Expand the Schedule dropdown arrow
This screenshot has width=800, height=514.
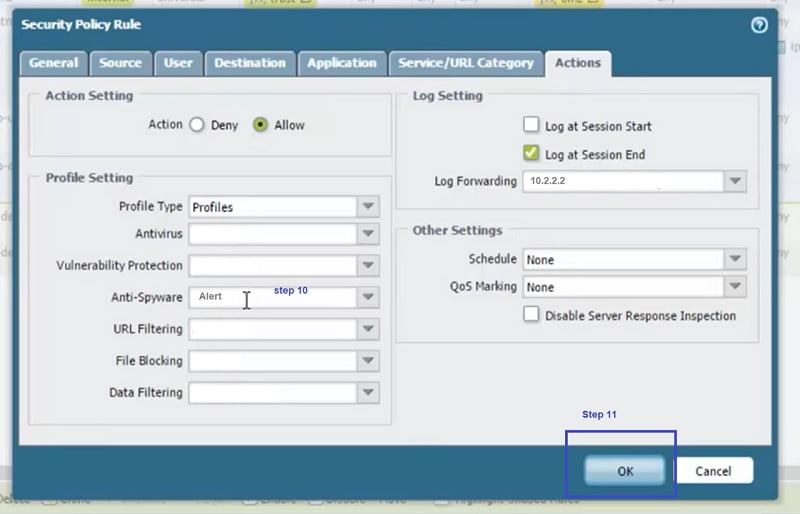(735, 259)
